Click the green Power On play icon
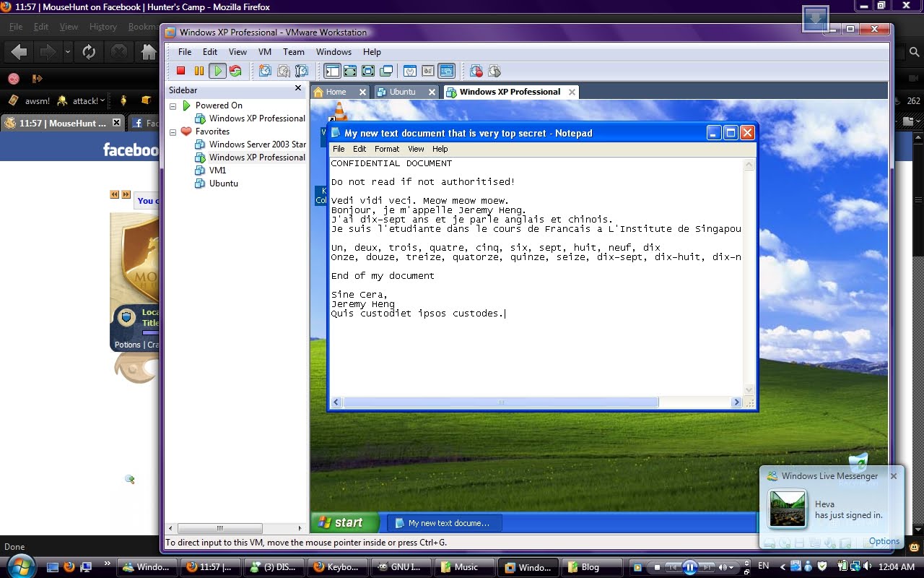 pos(217,71)
